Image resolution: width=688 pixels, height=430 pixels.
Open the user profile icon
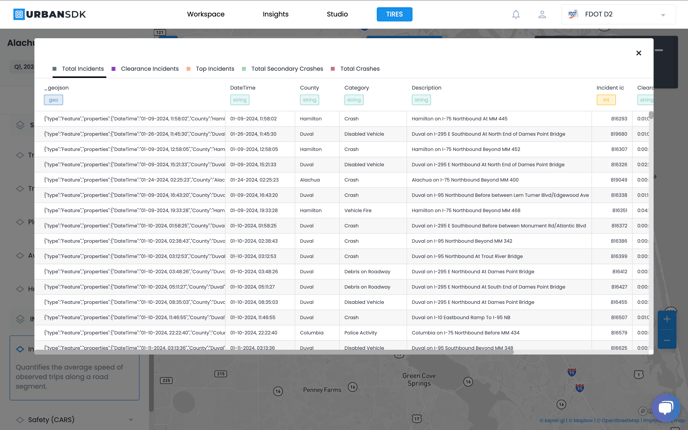[542, 14]
